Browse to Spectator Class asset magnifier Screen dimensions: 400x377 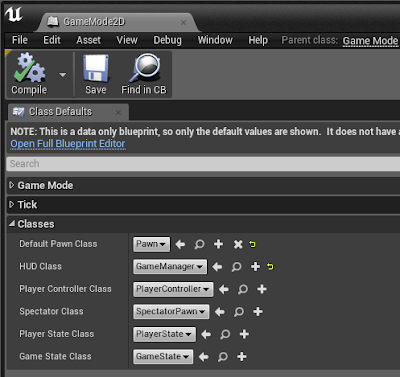[x=239, y=312]
